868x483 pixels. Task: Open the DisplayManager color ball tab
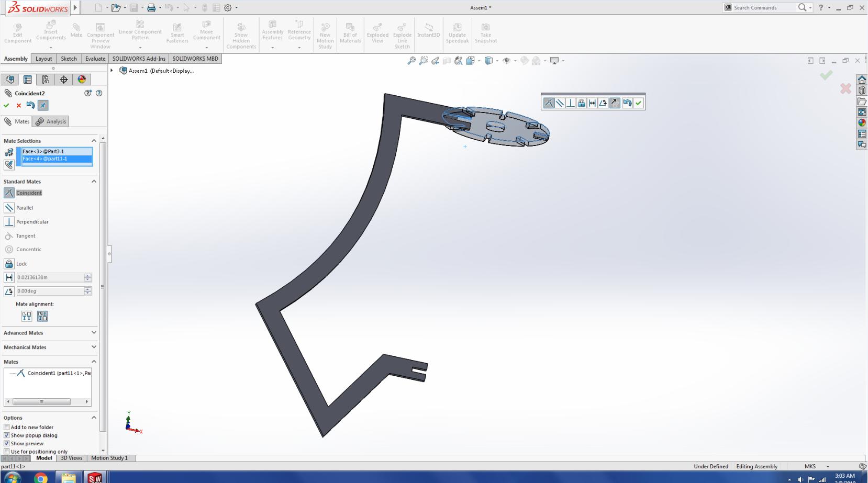(x=82, y=80)
